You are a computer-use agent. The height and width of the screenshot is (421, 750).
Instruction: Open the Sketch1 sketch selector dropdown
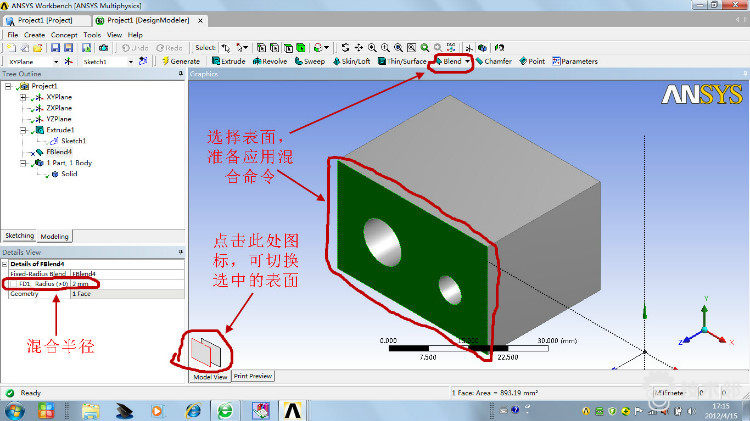click(x=131, y=62)
